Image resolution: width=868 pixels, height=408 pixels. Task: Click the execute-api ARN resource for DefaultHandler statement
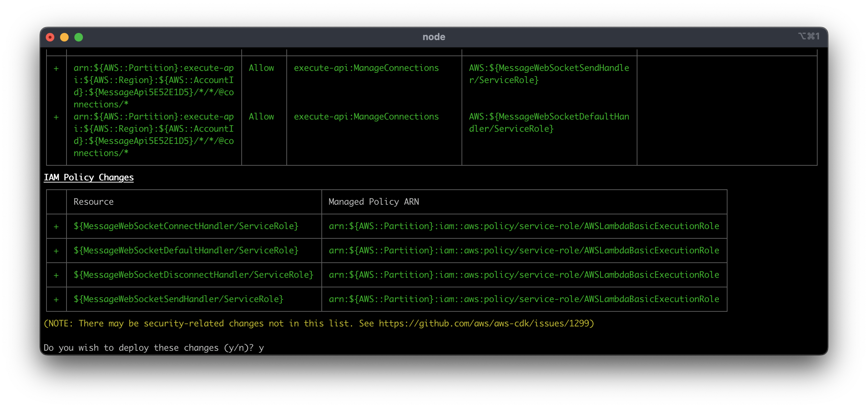[154, 135]
